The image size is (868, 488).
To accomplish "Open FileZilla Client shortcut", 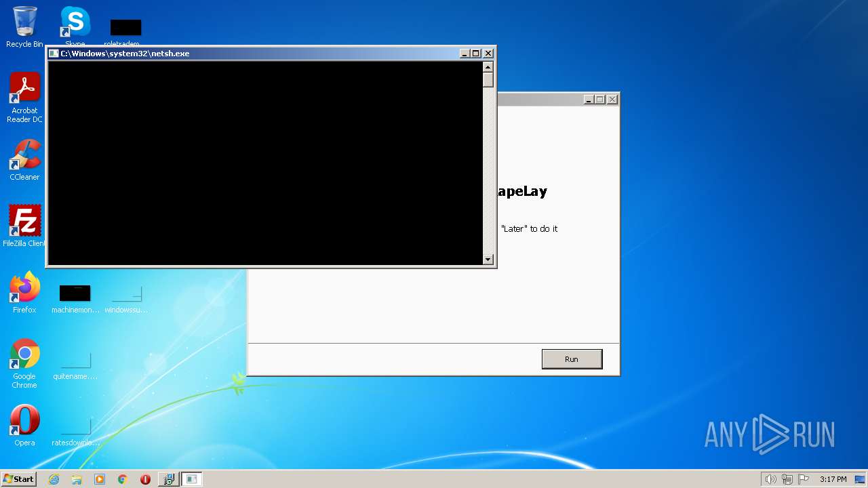I will tap(24, 226).
